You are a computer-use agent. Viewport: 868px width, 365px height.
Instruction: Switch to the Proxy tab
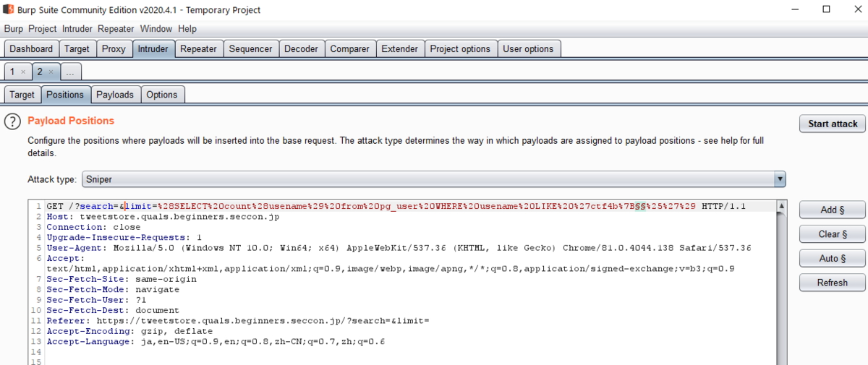[114, 49]
